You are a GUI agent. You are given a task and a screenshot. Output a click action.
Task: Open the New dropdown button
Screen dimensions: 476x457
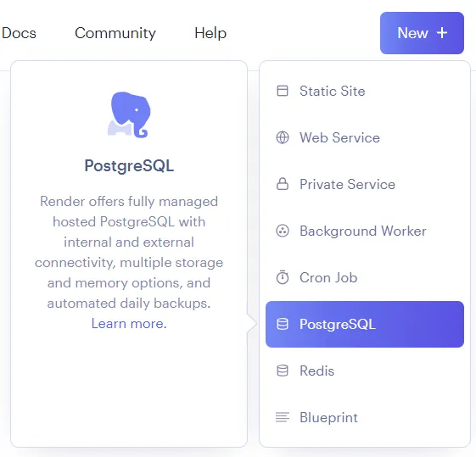[x=422, y=33]
